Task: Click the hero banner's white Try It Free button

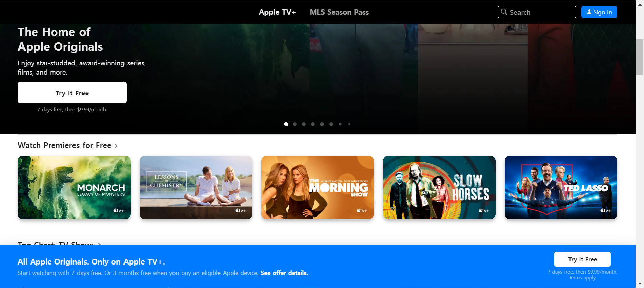Action: (72, 93)
